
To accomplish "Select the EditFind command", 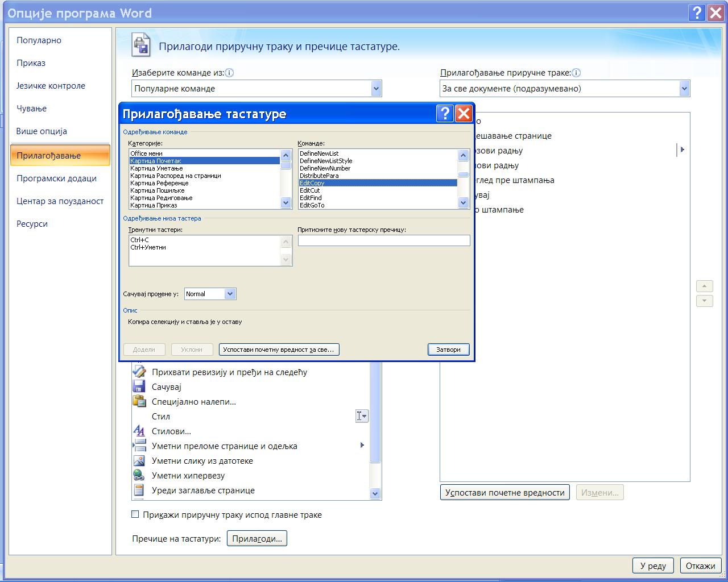I will click(378, 198).
